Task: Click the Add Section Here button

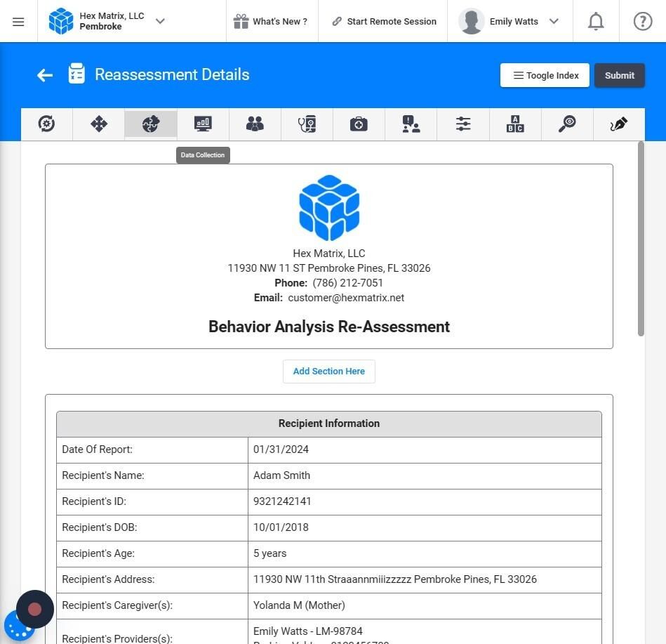Action: 328,371
